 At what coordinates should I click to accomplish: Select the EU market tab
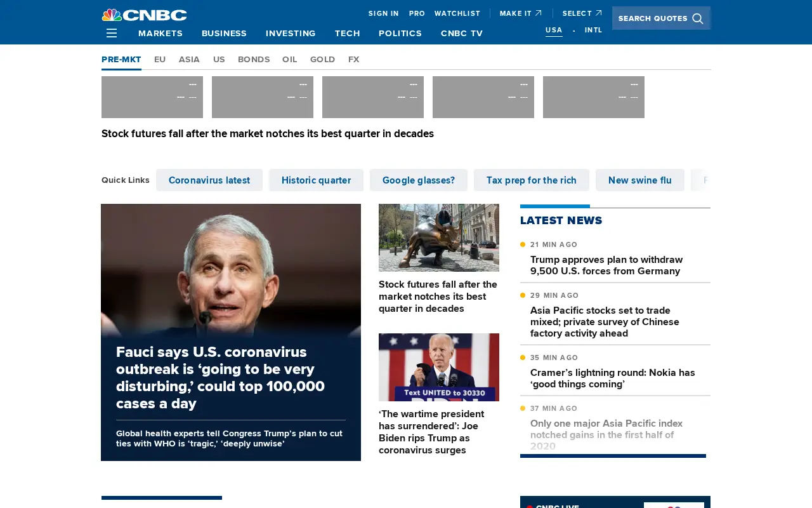pyautogui.click(x=160, y=60)
